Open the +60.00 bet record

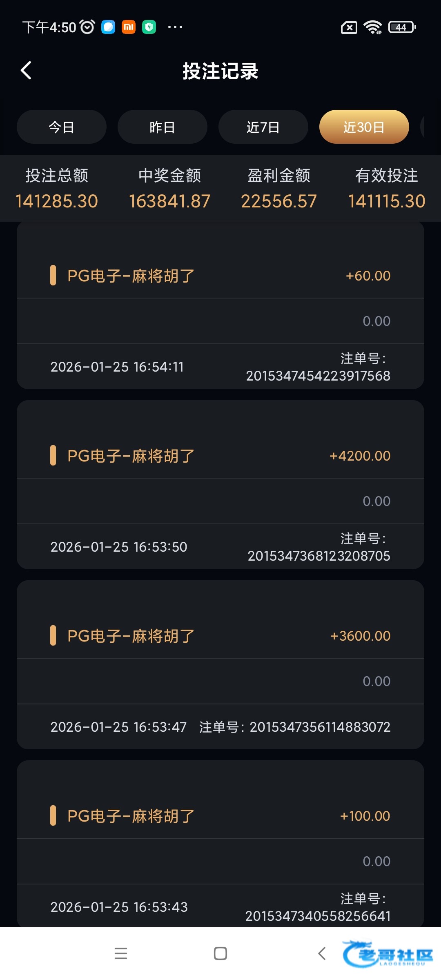click(x=220, y=276)
